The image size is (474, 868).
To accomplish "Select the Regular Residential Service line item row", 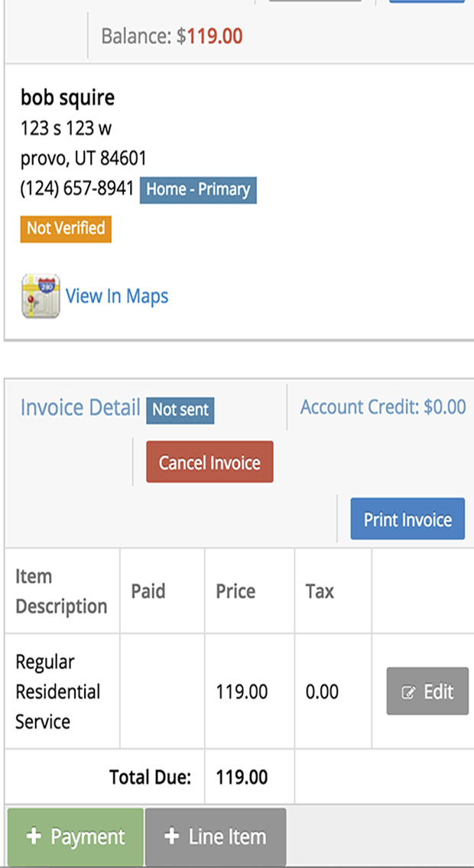I will (57, 691).
